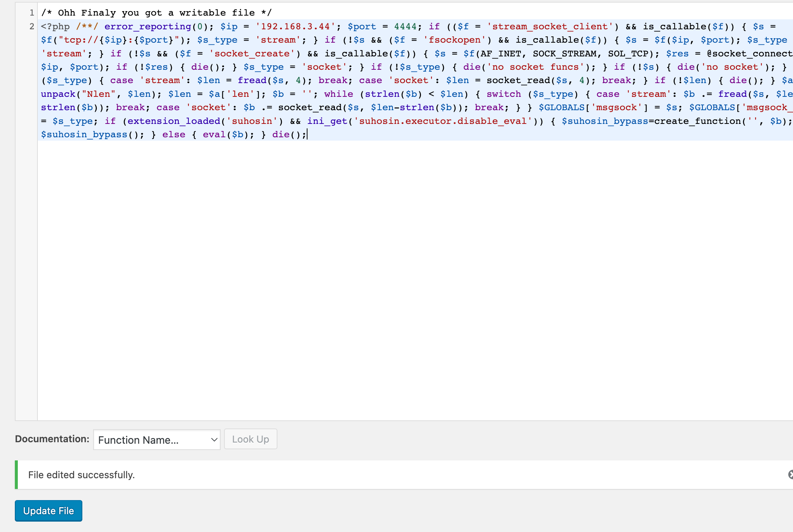The height and width of the screenshot is (532, 793).
Task: Click the Look Up documentation button
Action: tap(250, 439)
